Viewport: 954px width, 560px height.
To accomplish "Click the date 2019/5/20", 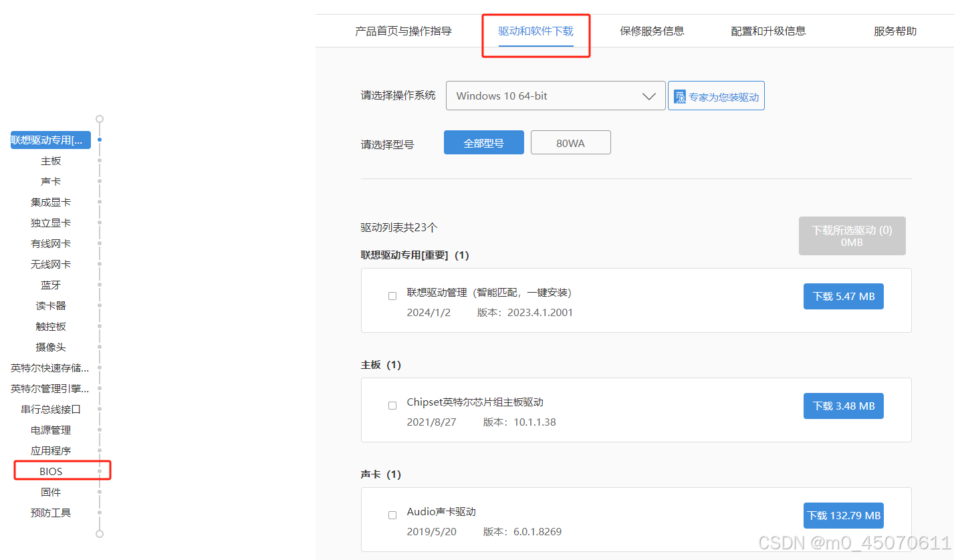I will [431, 532].
